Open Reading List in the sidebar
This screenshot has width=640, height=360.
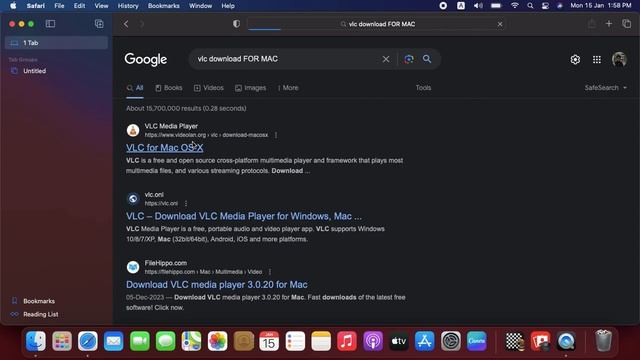40,314
